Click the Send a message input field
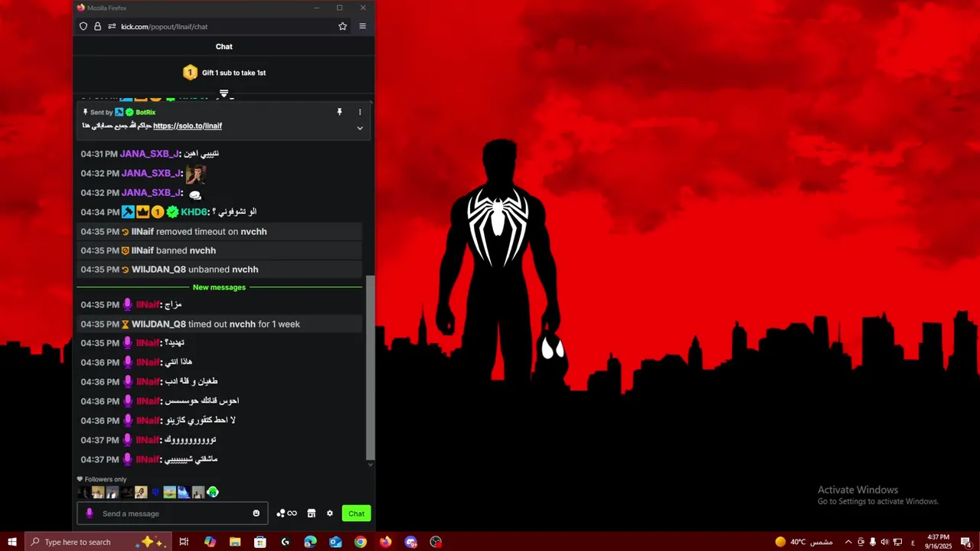Viewport: 980px width, 551px height. pyautogui.click(x=172, y=514)
